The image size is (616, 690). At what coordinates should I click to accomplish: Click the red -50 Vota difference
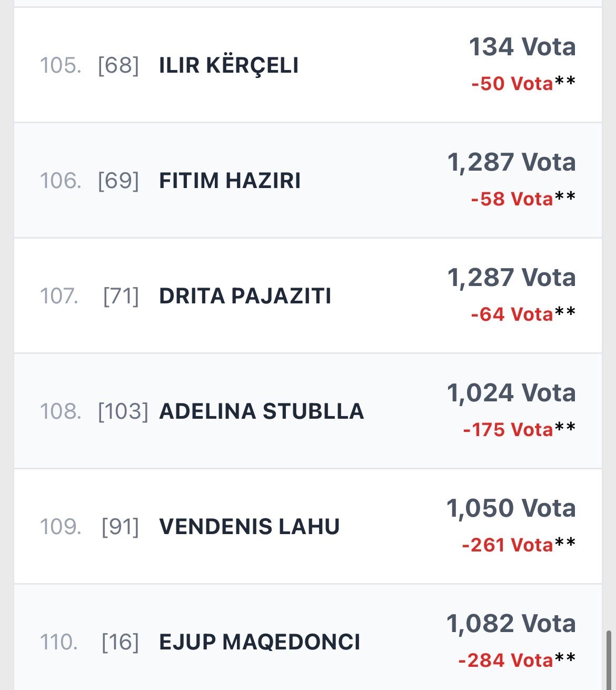click(512, 84)
